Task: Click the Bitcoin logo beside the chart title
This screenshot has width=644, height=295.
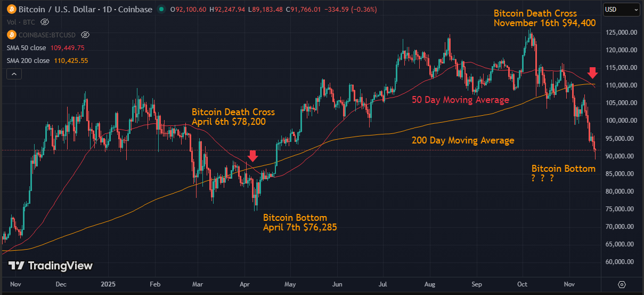Action: tap(11, 9)
